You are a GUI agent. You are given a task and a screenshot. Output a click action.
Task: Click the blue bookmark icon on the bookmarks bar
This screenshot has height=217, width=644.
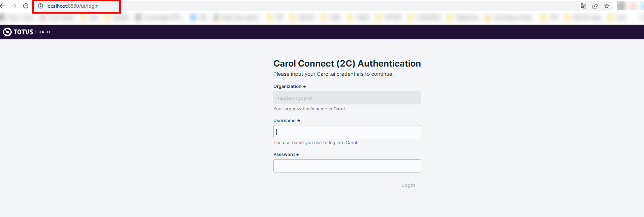coord(193,17)
